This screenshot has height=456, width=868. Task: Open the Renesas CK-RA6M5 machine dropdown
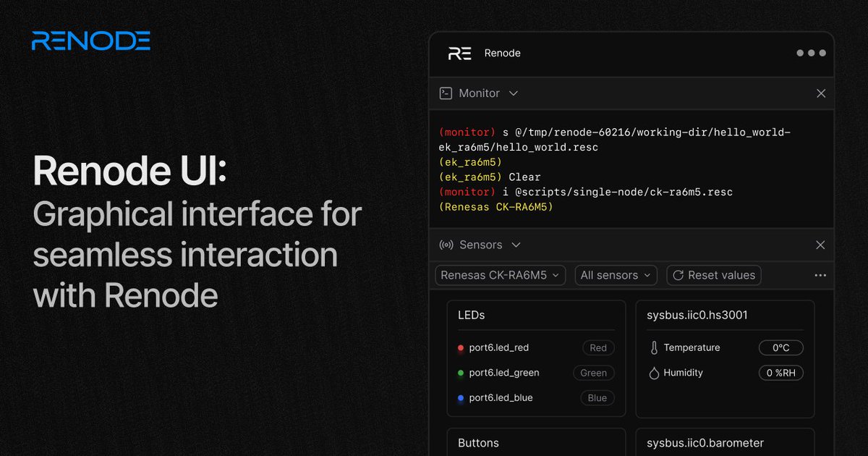point(500,275)
